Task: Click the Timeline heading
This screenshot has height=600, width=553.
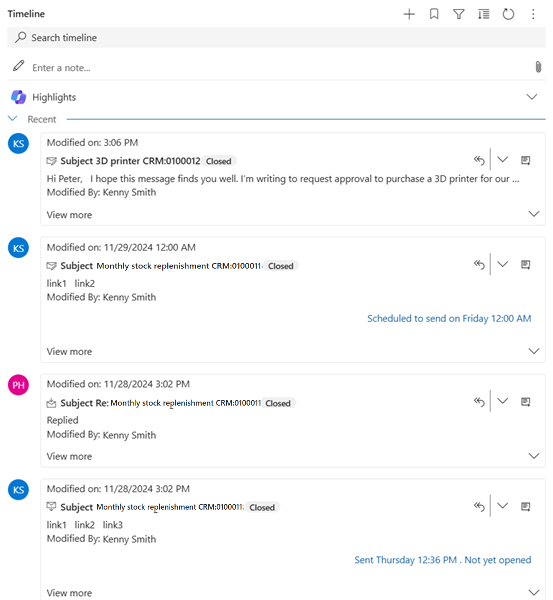Action: tap(26, 14)
